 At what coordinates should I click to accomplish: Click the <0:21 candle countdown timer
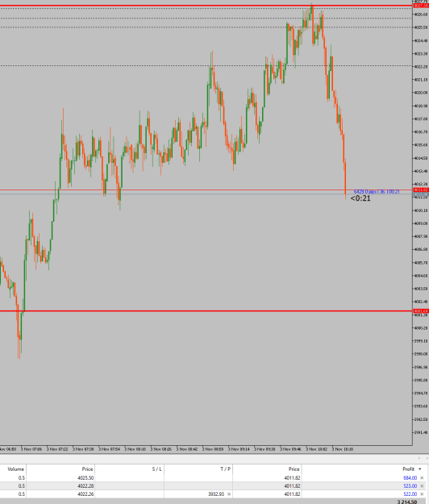360,198
